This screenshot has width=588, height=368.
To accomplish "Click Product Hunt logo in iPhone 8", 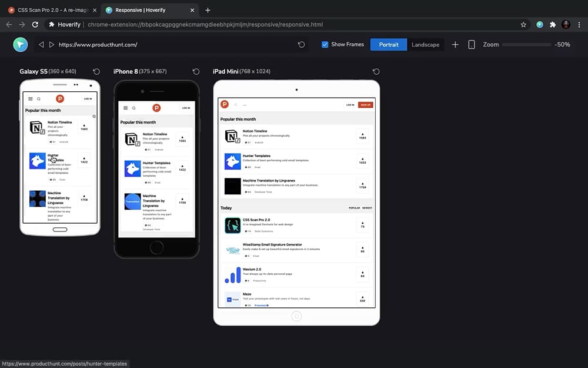I will [x=156, y=108].
